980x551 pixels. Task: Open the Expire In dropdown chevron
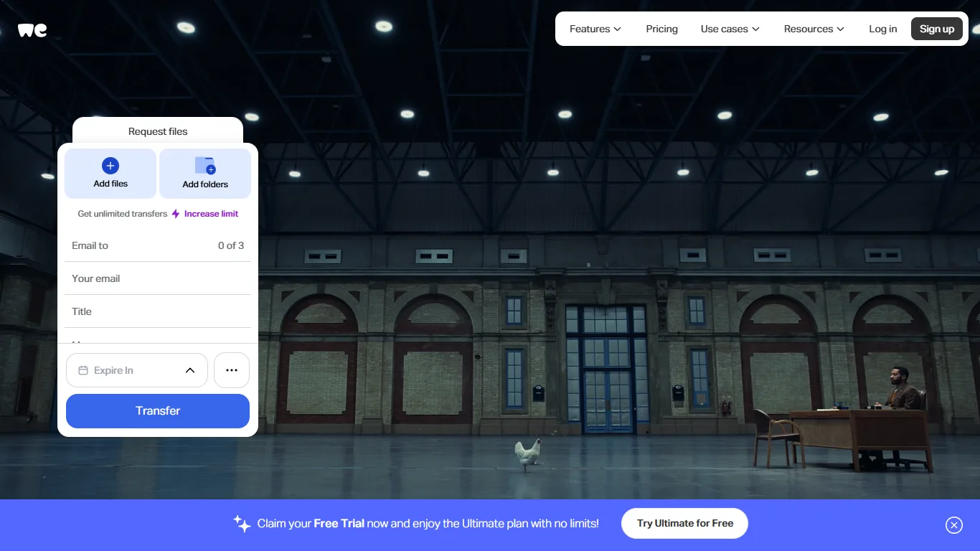coord(190,370)
